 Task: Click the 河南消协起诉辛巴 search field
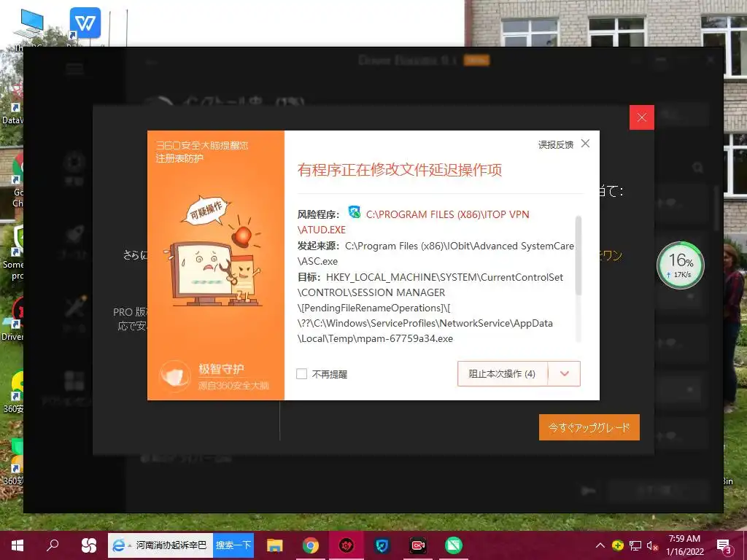[171, 545]
